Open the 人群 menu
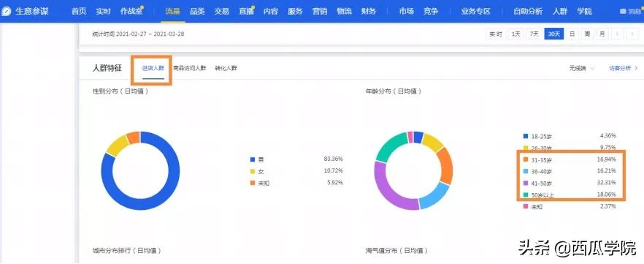The image size is (644, 264). pyautogui.click(x=560, y=11)
